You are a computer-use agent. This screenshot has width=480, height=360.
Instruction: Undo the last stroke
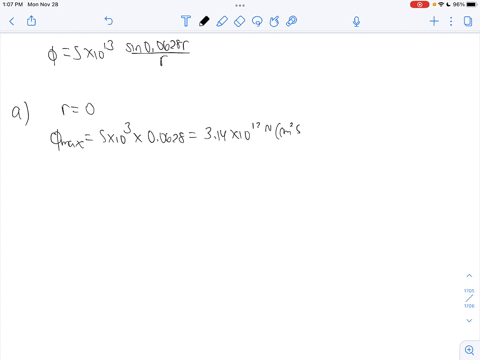pyautogui.click(x=109, y=21)
